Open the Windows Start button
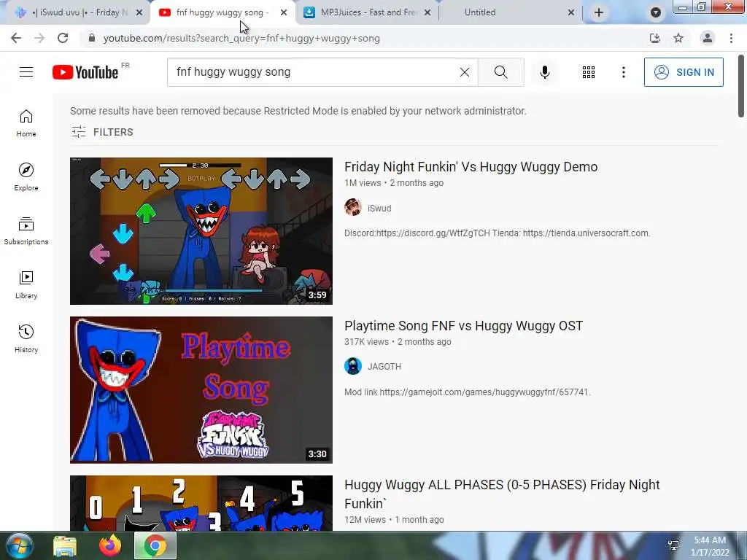This screenshot has width=747, height=560. 20,545
